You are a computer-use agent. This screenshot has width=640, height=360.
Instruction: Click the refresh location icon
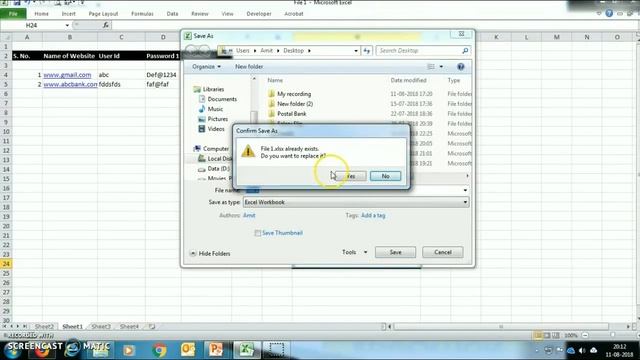(367, 51)
